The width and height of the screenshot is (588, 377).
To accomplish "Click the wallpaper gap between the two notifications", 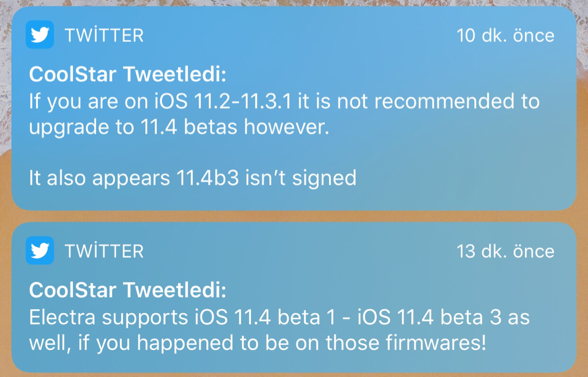I will [294, 217].
